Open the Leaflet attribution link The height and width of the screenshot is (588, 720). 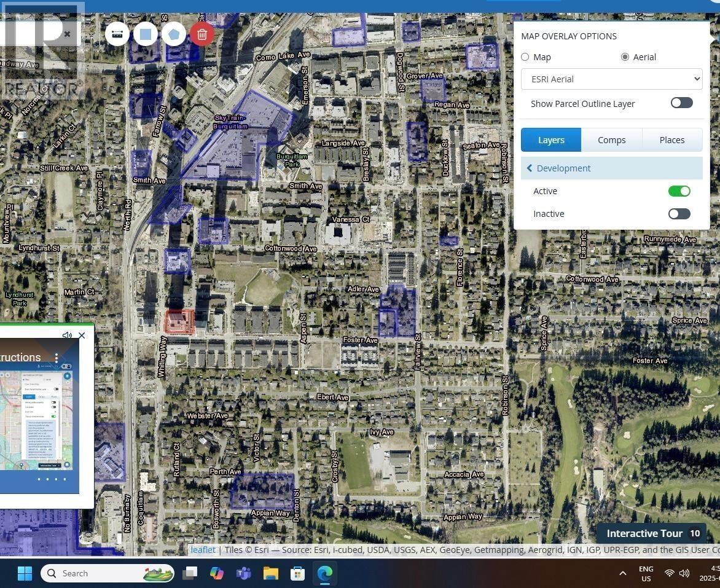pos(203,550)
